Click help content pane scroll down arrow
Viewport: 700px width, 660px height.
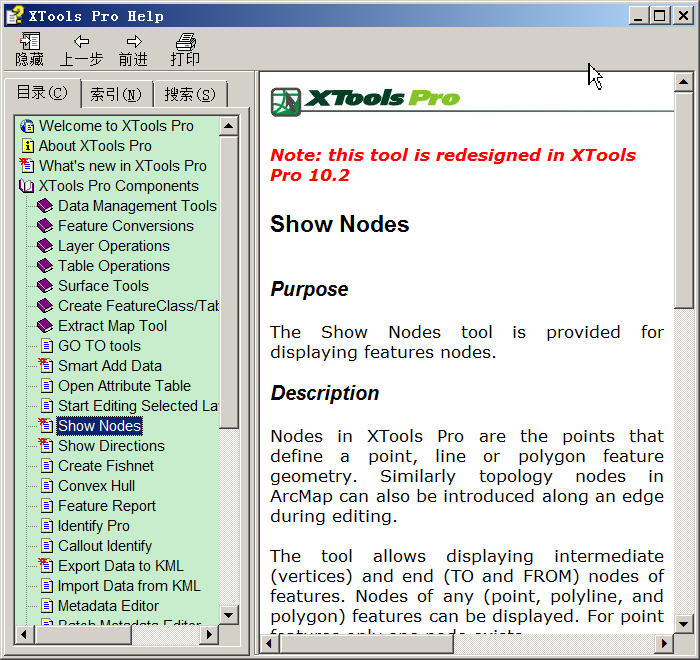683,624
